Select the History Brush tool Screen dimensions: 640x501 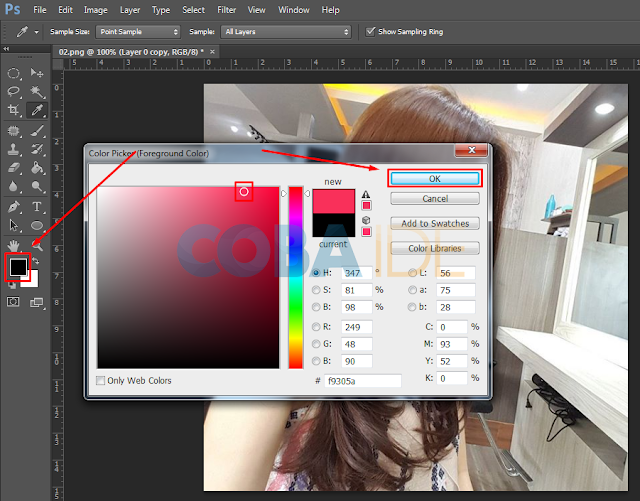pos(37,149)
